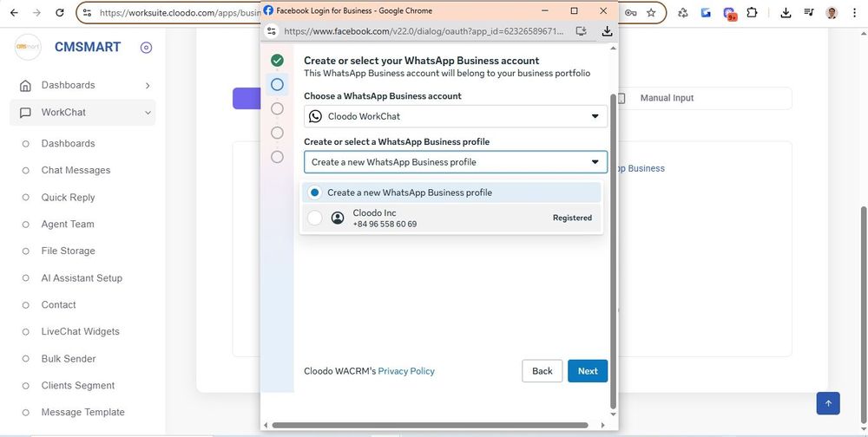
Task: Go to AI Assistant Setup
Action: click(82, 278)
